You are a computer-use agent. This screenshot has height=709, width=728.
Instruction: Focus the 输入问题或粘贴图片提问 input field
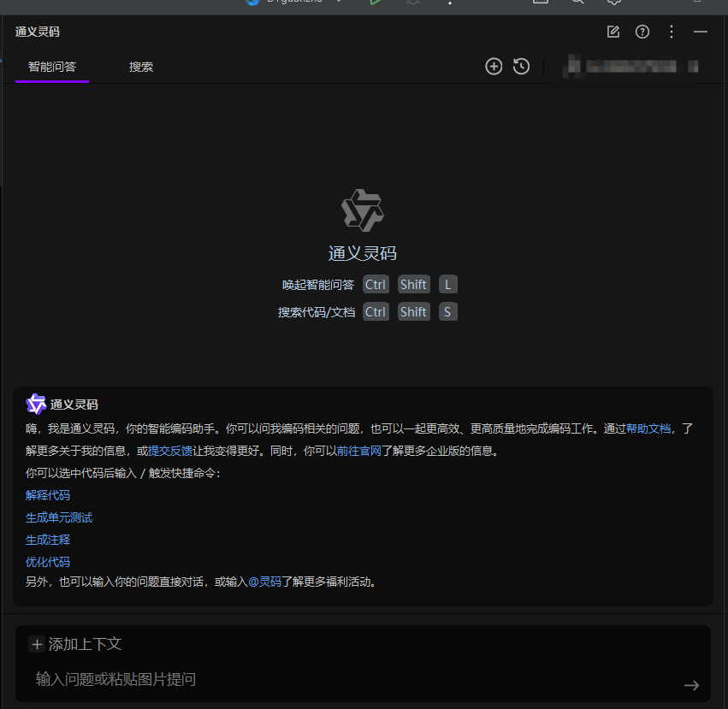click(342, 679)
